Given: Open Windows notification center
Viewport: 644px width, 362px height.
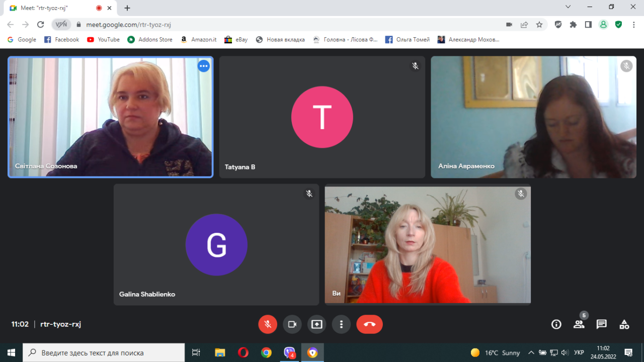Looking at the screenshot, I should (628, 352).
